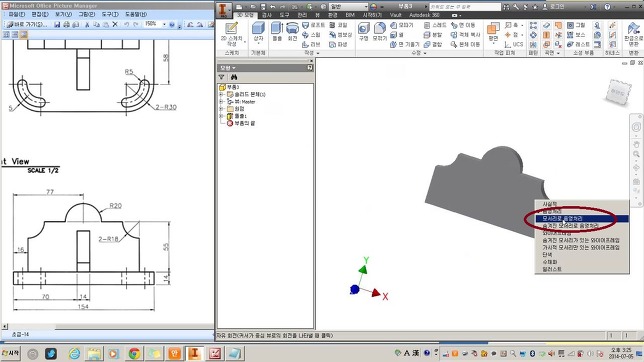Viewport: 644px width, 362px height.
Task: Choose 'Watercolor' (수채화) visual style
Action: (582, 262)
